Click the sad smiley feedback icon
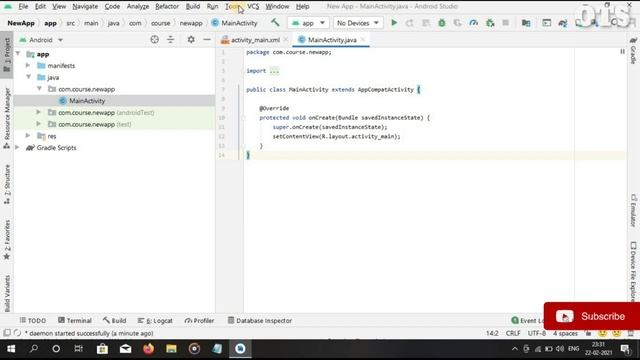This screenshot has height=360, width=640. pos(616,333)
